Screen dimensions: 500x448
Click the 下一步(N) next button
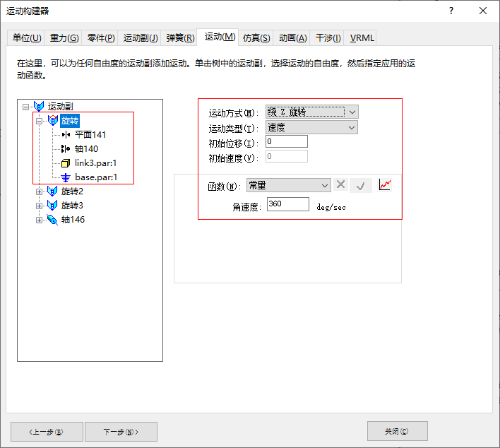(x=121, y=432)
